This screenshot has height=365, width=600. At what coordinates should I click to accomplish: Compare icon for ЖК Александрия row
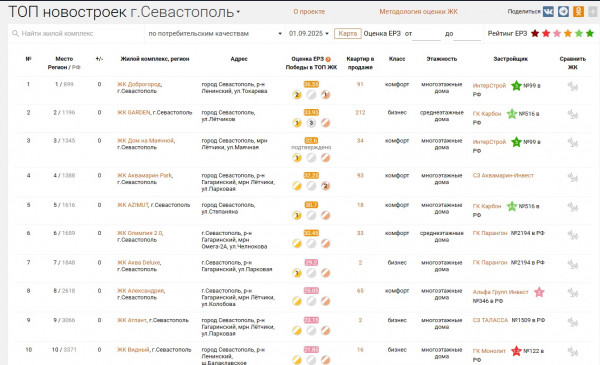(572, 293)
